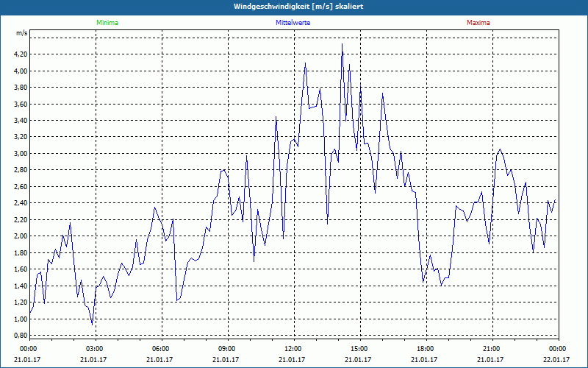Click the 22.01.17 date label
This screenshot has height=368, width=588.
(x=556, y=360)
